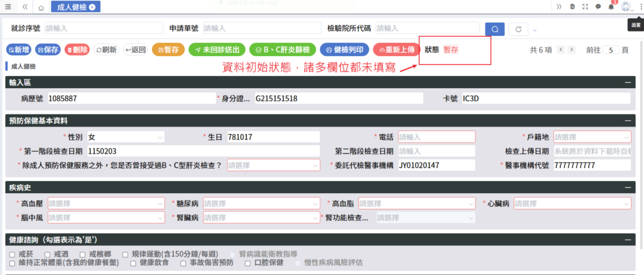
Task: Go to next page arrow
Action: coord(571,50)
